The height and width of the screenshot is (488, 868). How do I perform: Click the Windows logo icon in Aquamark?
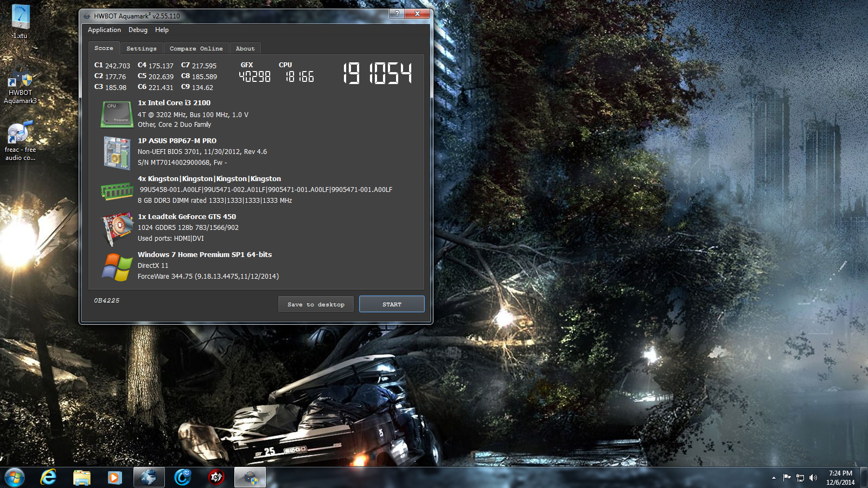117,267
